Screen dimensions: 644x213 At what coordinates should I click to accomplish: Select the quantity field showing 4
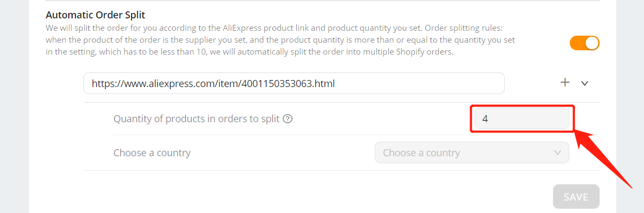click(522, 119)
